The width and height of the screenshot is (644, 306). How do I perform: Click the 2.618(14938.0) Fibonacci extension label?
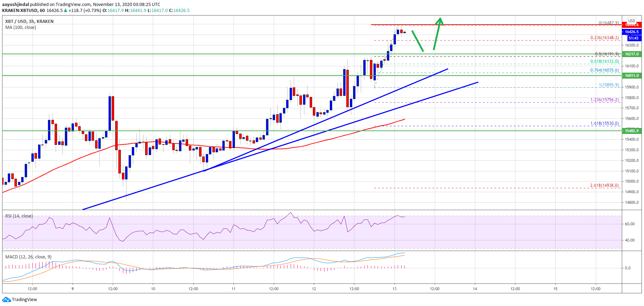click(604, 185)
